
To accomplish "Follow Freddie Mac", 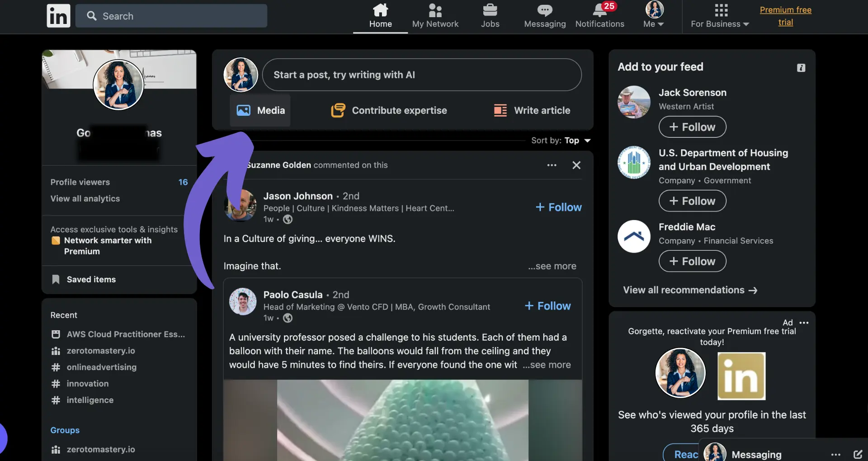I will point(692,261).
